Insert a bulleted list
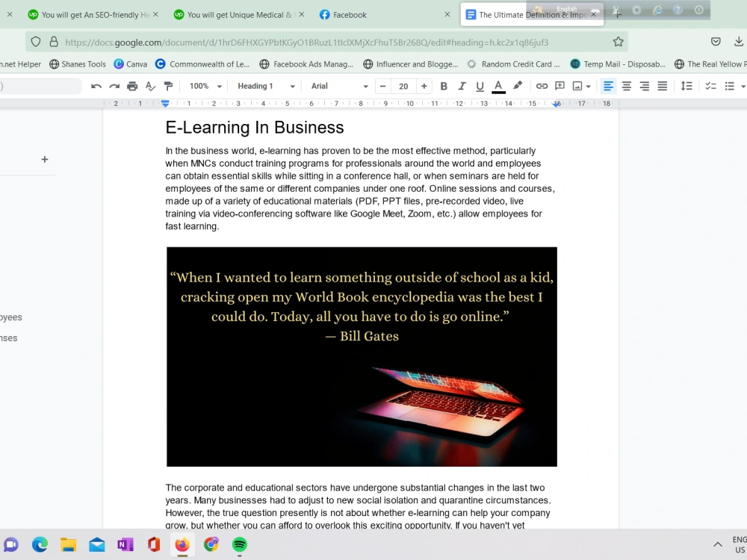 tap(729, 86)
